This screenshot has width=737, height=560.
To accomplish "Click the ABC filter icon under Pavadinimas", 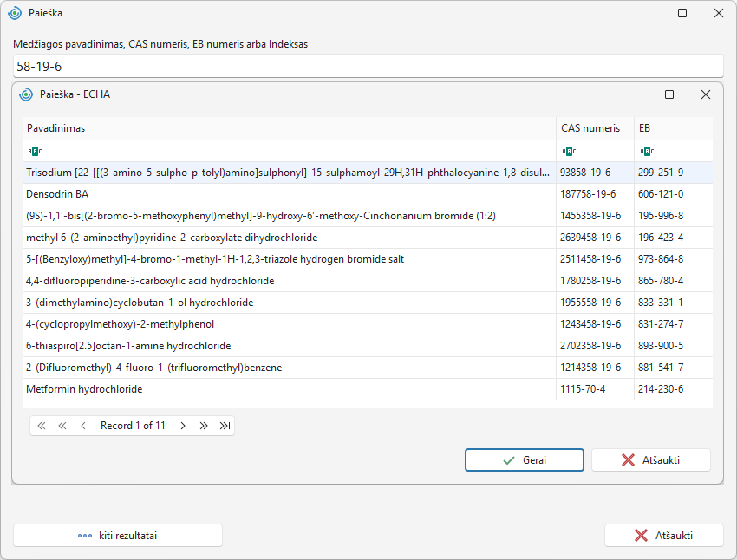I will (x=35, y=152).
